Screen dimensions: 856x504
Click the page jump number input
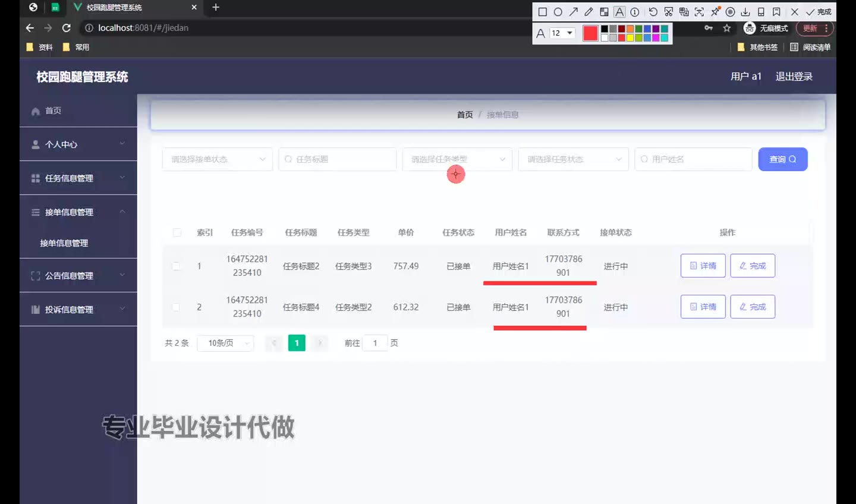pos(375,343)
